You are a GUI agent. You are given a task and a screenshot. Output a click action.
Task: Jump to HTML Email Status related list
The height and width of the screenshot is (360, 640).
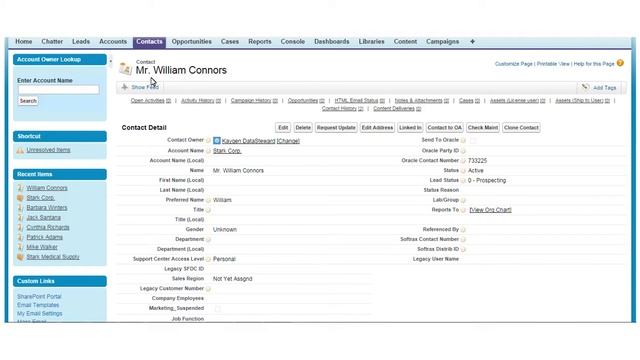360,101
